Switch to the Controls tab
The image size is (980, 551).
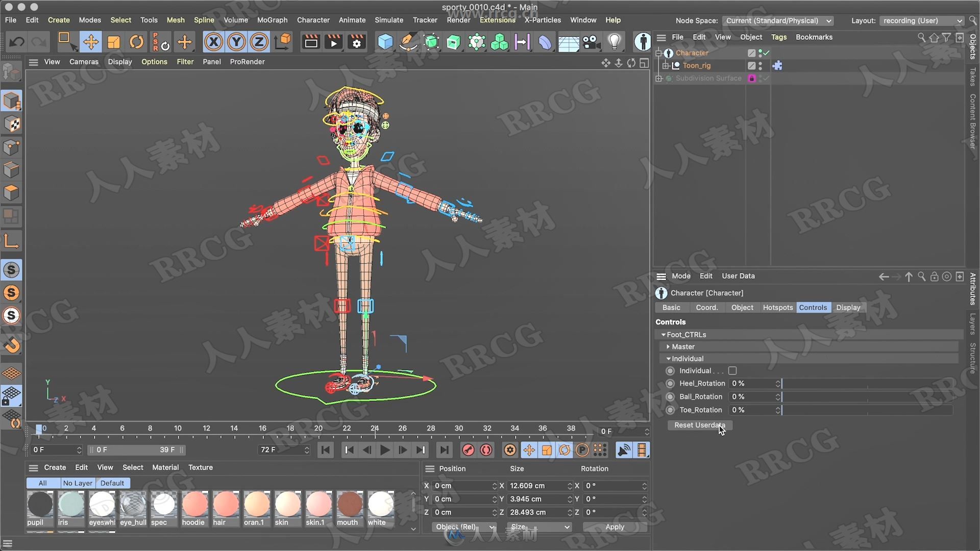[813, 308]
